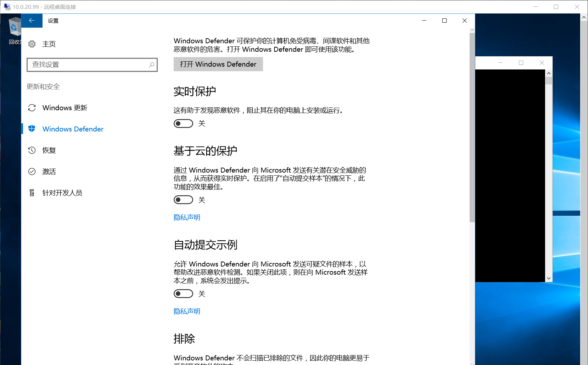
Task: Click scroll-up arrow in Settings scrollbar
Action: click(472, 30)
